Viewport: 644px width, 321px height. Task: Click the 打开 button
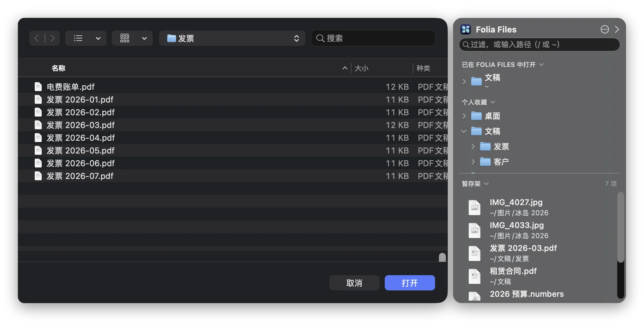pos(410,283)
